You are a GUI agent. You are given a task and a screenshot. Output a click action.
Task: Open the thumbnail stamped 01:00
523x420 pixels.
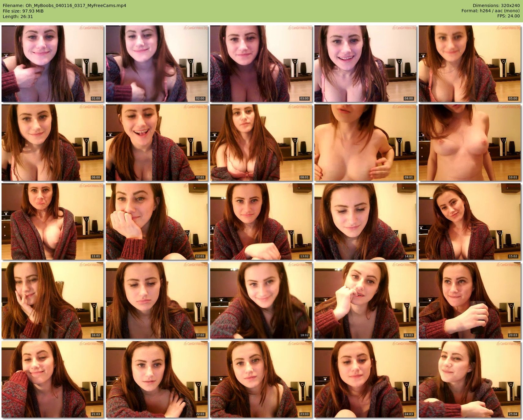(x=53, y=64)
